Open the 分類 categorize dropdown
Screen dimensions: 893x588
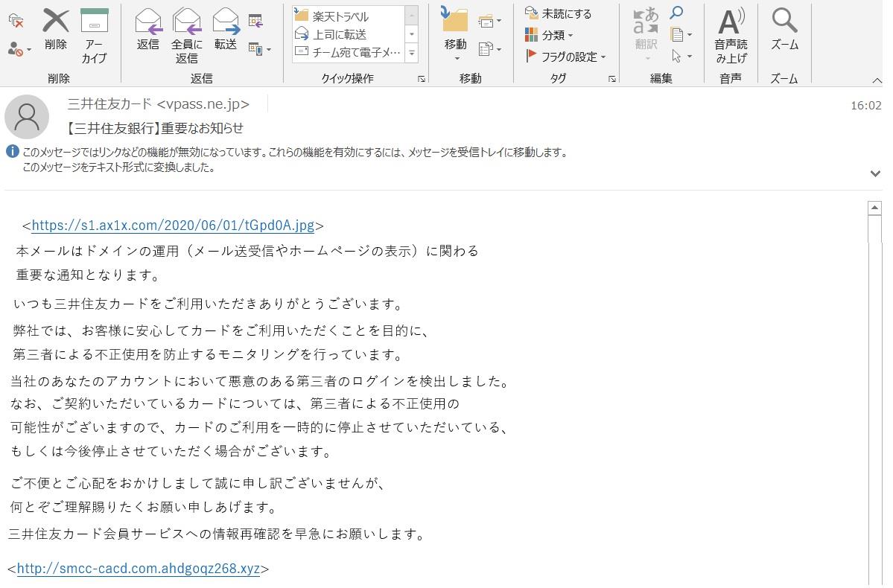(x=549, y=35)
